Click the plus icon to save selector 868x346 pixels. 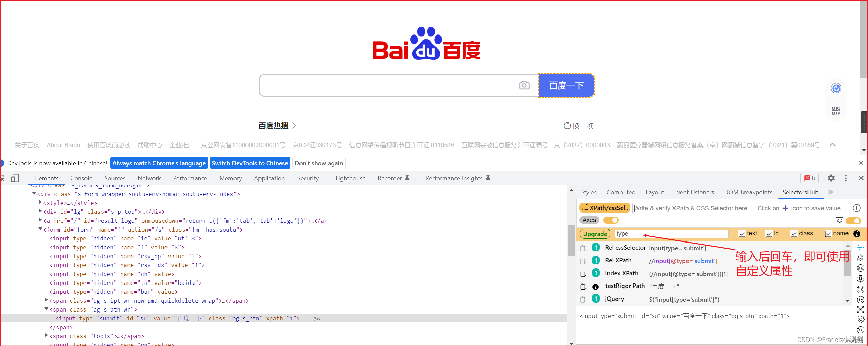857,208
